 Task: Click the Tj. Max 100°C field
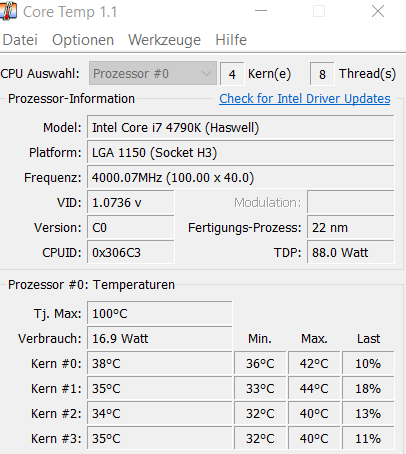tap(160, 313)
